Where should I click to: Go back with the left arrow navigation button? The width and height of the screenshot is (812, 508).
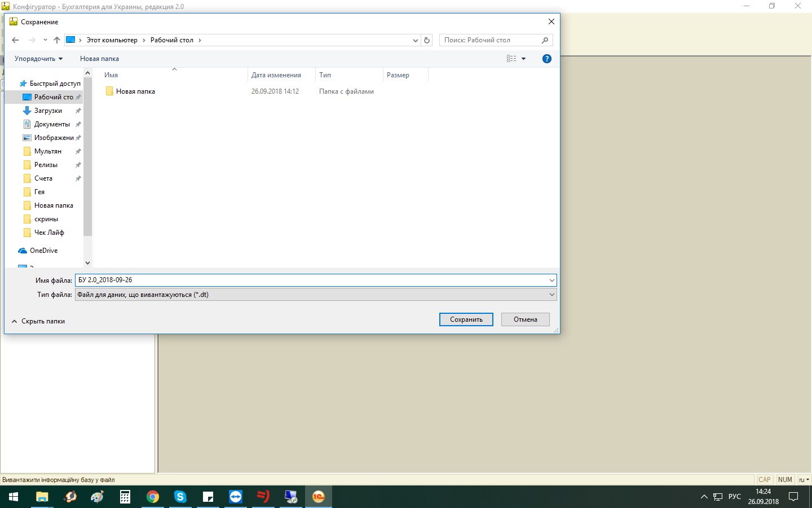click(15, 40)
